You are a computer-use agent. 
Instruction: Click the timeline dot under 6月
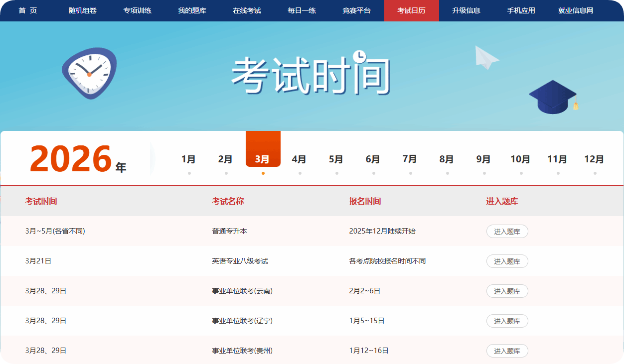tap(374, 173)
